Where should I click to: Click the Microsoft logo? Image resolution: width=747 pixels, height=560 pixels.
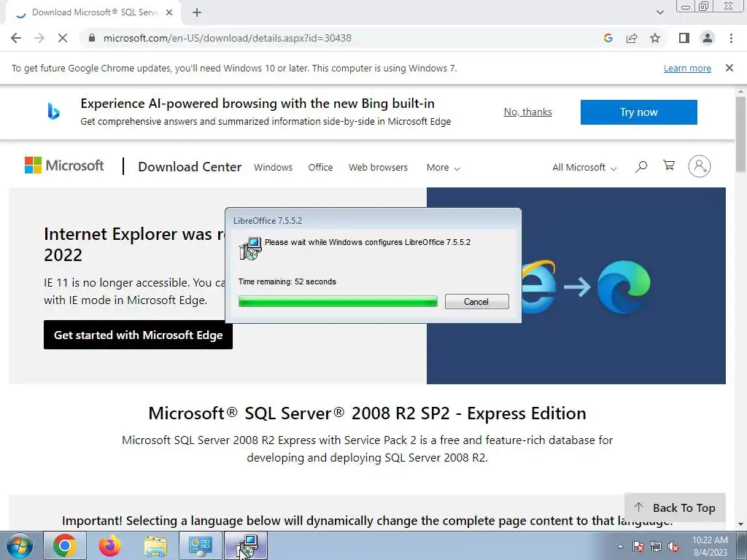click(64, 166)
